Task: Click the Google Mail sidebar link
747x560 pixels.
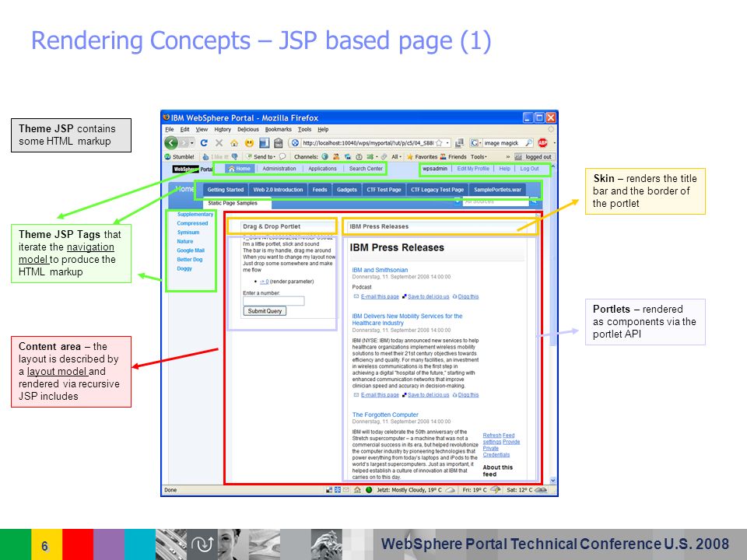Action: pyautogui.click(x=191, y=250)
